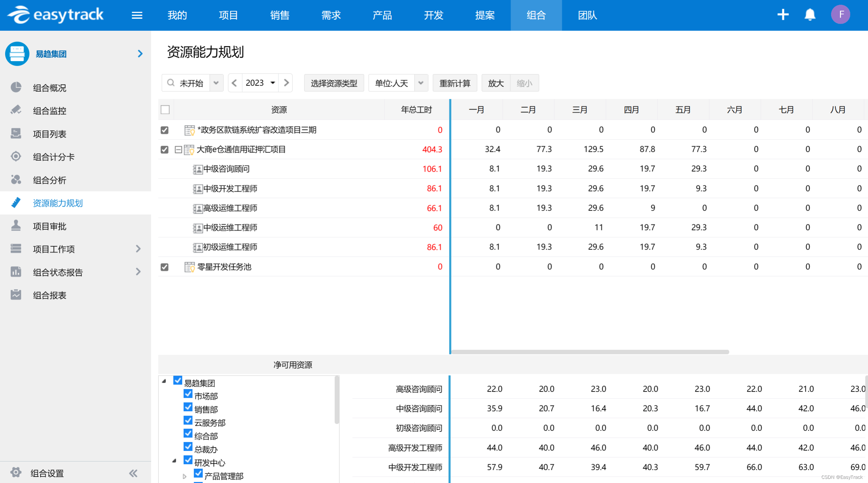Switch to the 项目 top menu

(x=228, y=15)
